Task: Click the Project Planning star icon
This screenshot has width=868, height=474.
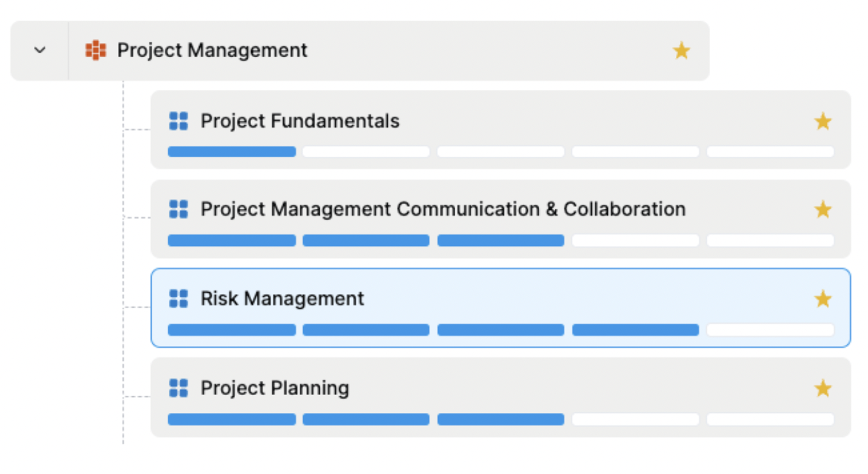Action: (823, 388)
